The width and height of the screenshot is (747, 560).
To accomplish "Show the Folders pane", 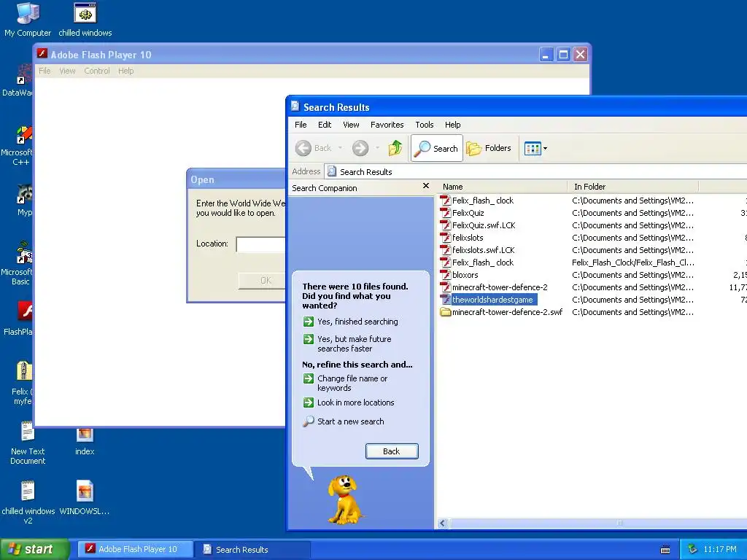I will click(x=489, y=148).
